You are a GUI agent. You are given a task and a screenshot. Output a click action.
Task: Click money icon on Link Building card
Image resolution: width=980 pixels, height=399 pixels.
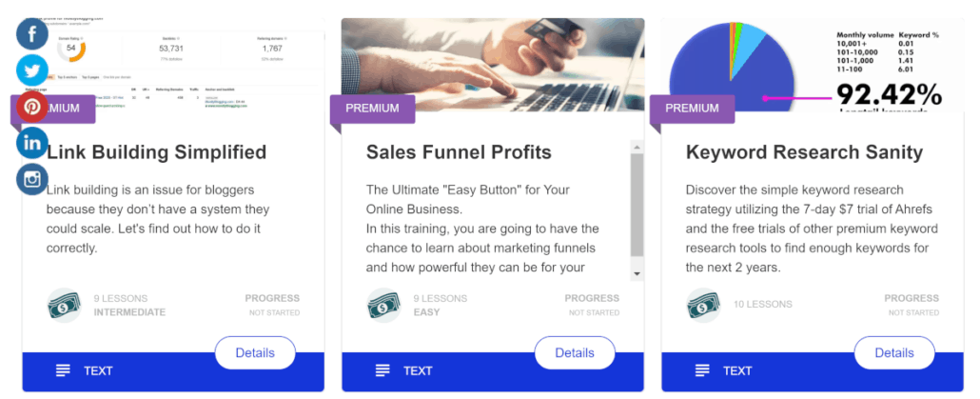point(65,305)
